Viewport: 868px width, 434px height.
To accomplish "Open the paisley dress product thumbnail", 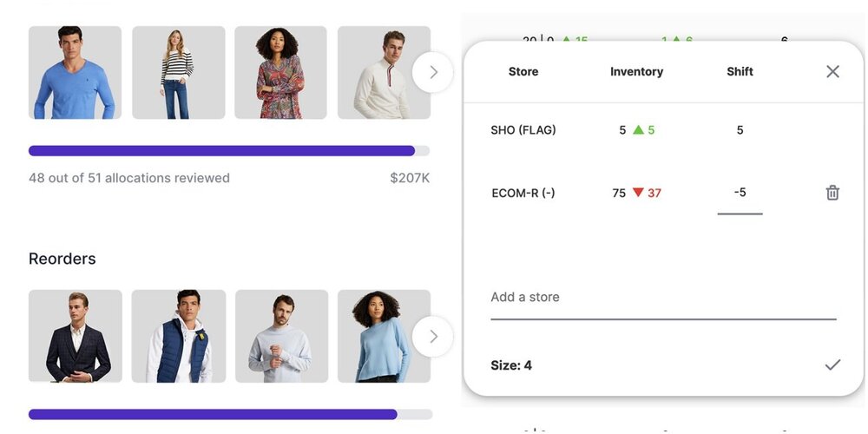I will click(280, 73).
